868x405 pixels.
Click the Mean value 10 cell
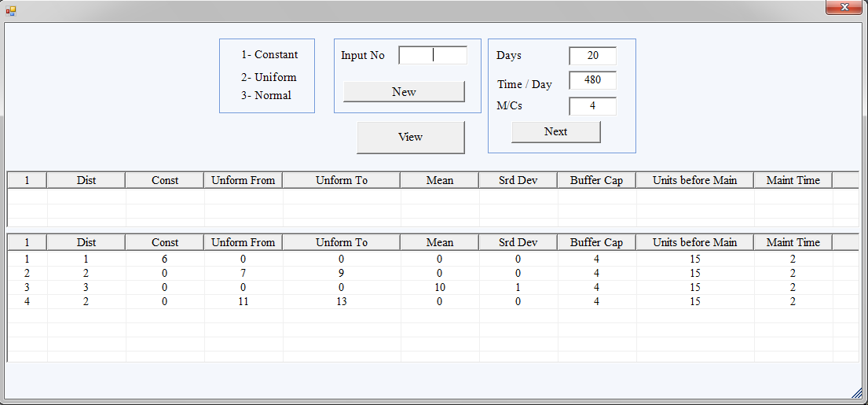[440, 288]
